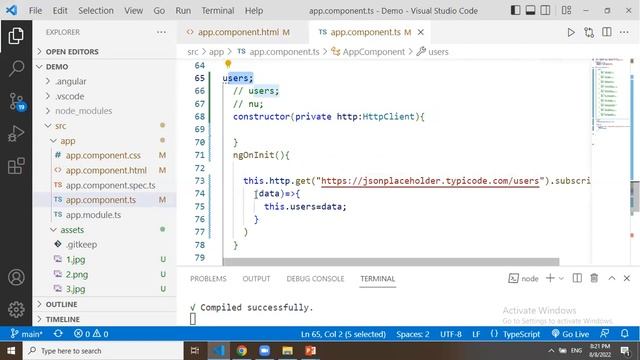
Task: Expand the TIMELINE section
Action: 62,319
